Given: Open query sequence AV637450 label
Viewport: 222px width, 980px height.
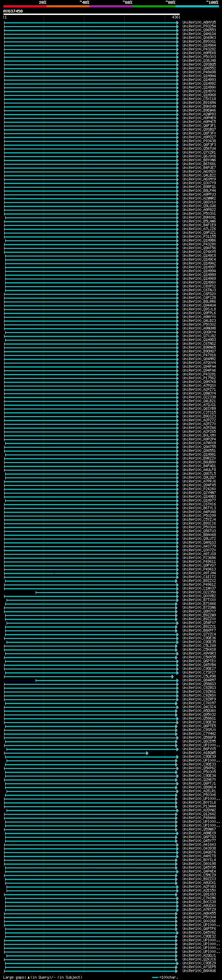Looking at the screenshot, I should [13, 11].
